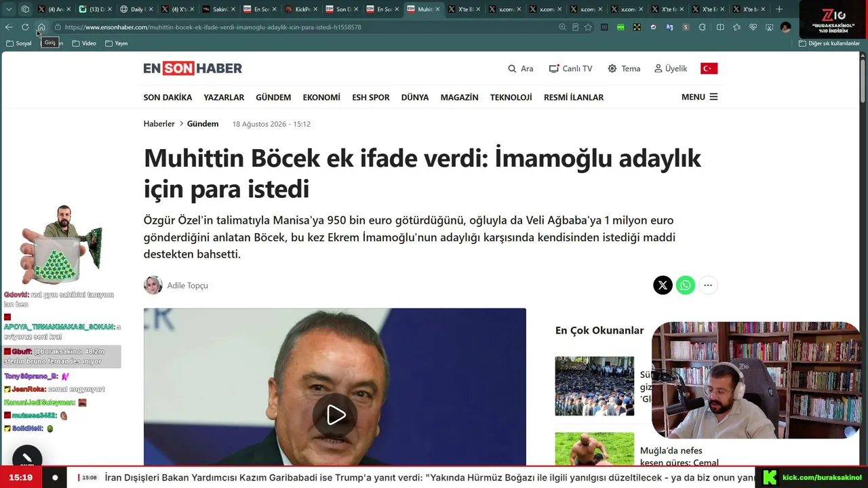The height and width of the screenshot is (488, 868).
Task: Open the workspaces icon beside the tabs
Action: (x=25, y=9)
